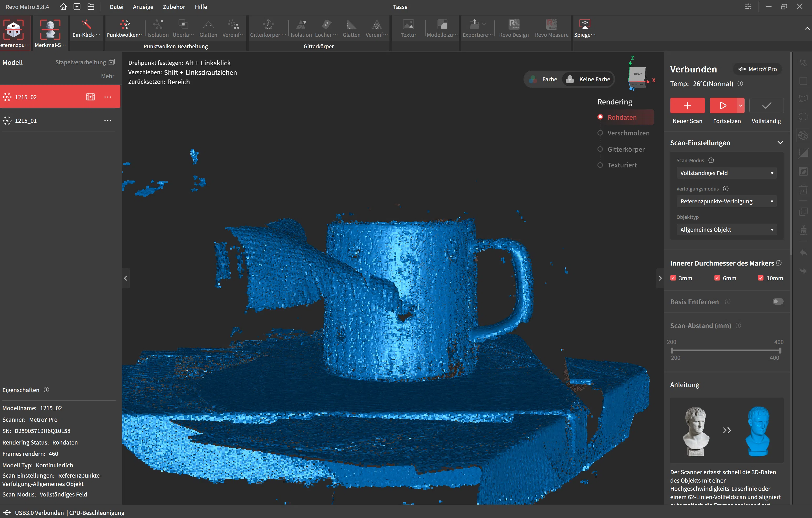
Task: Click the film clip icon on 1215_02
Action: click(90, 97)
